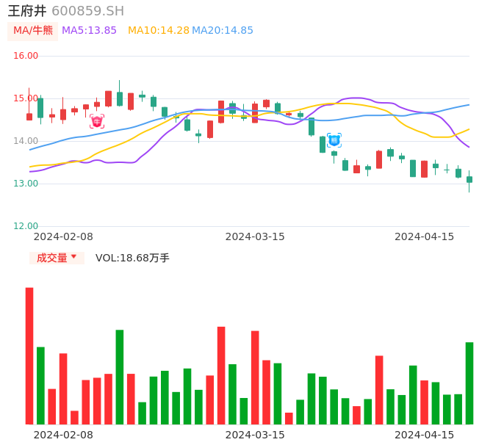Click the 2024-02-08 date under volume chart
The height and width of the screenshot is (445, 504).
tap(63, 435)
